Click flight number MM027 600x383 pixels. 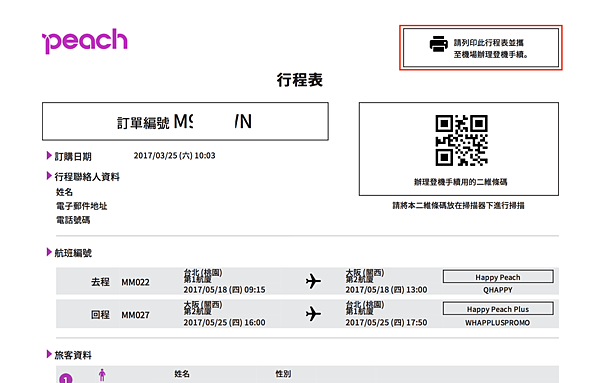pos(135,315)
